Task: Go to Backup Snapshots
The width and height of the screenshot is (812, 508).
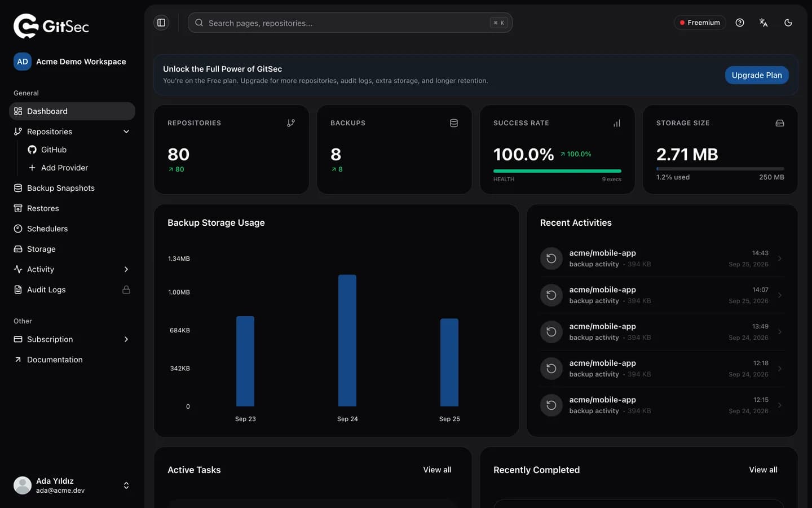Action: [72, 188]
